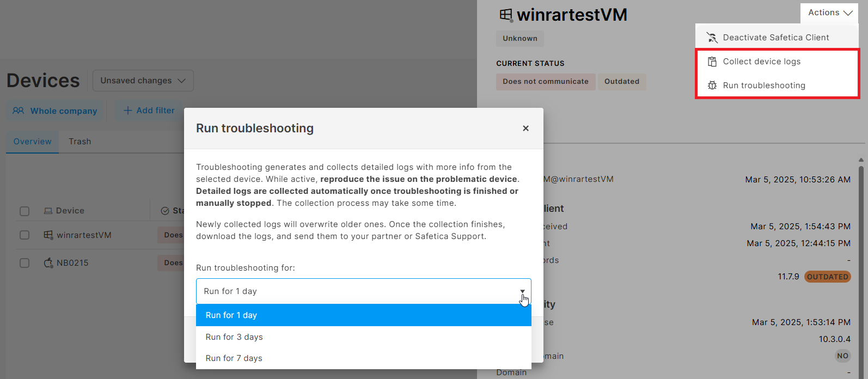Click the Device column laptop icon
868x379 pixels.
(x=48, y=211)
